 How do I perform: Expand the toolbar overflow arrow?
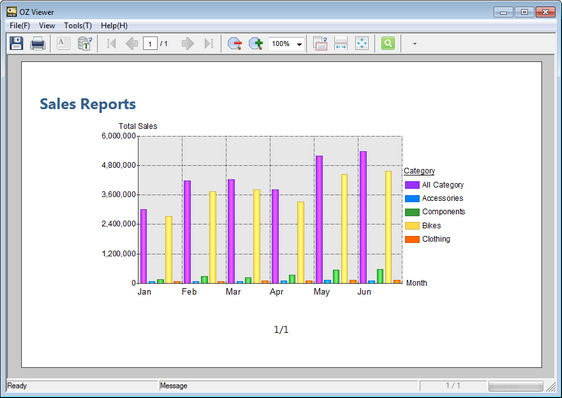[415, 44]
